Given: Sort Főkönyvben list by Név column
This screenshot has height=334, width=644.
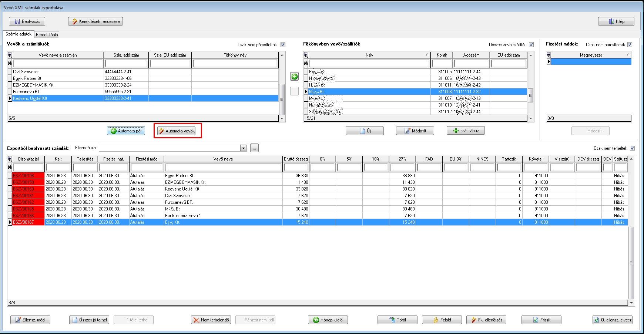Looking at the screenshot, I should coord(369,55).
